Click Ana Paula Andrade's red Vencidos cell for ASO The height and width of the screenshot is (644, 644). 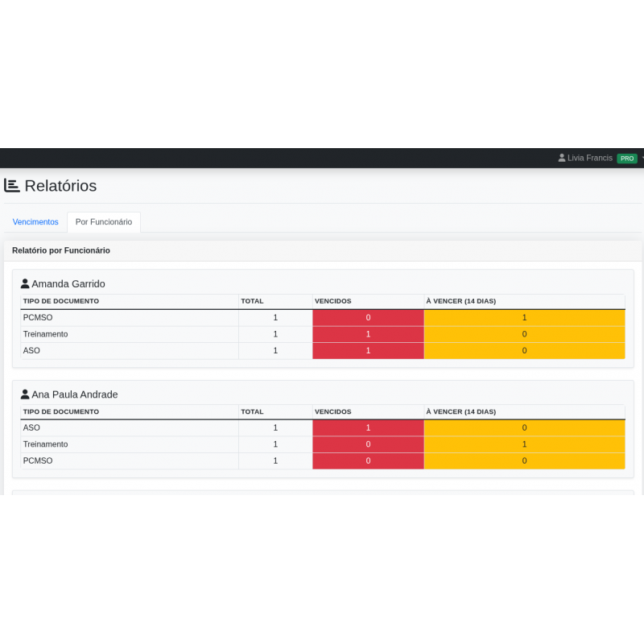368,428
